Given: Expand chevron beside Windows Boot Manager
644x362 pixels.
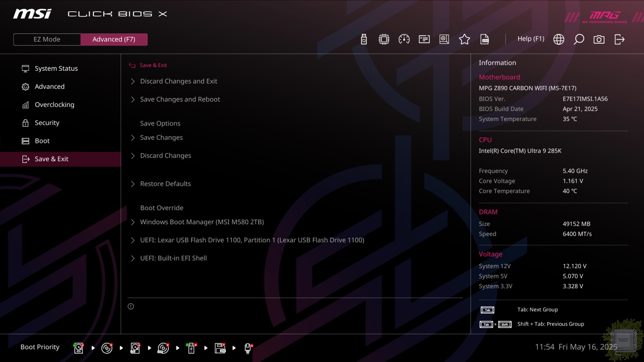Looking at the screenshot, I should click(x=133, y=222).
